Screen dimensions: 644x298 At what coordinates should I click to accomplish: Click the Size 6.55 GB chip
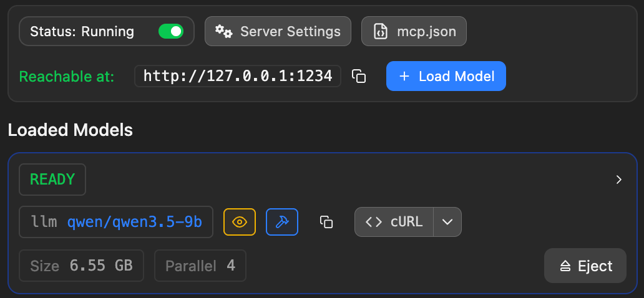point(81,266)
